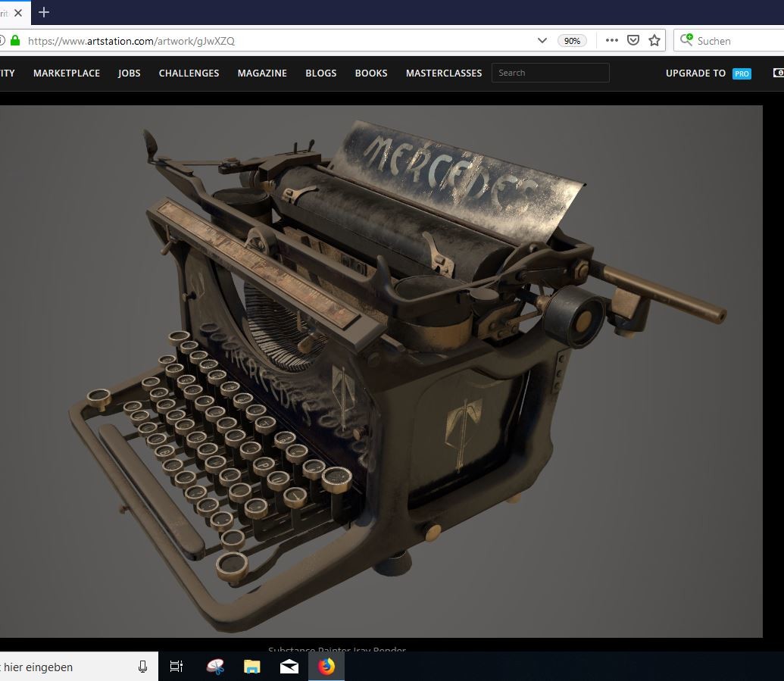Image resolution: width=784 pixels, height=681 pixels.
Task: Open the address bar history dropdown arrow
Action: click(x=542, y=40)
